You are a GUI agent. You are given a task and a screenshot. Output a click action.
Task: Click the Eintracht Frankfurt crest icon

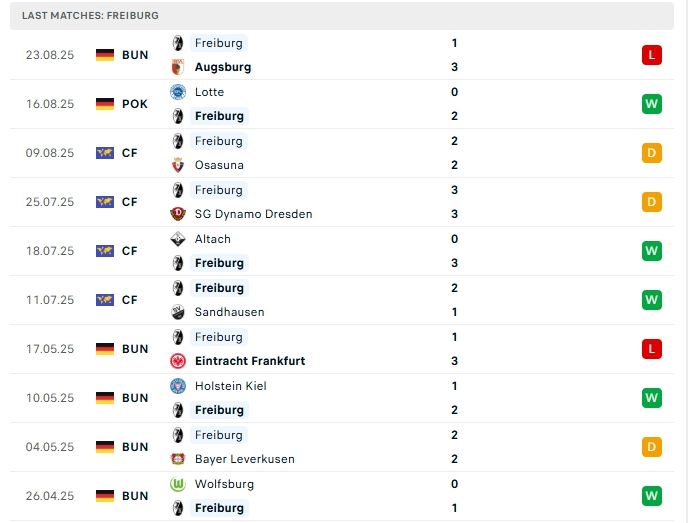pos(178,361)
